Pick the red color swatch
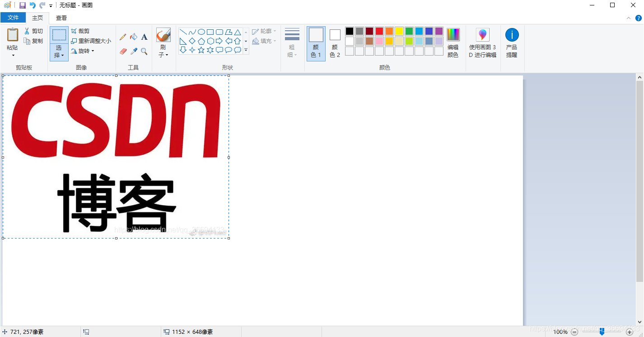Image resolution: width=644 pixels, height=337 pixels. pyautogui.click(x=379, y=31)
